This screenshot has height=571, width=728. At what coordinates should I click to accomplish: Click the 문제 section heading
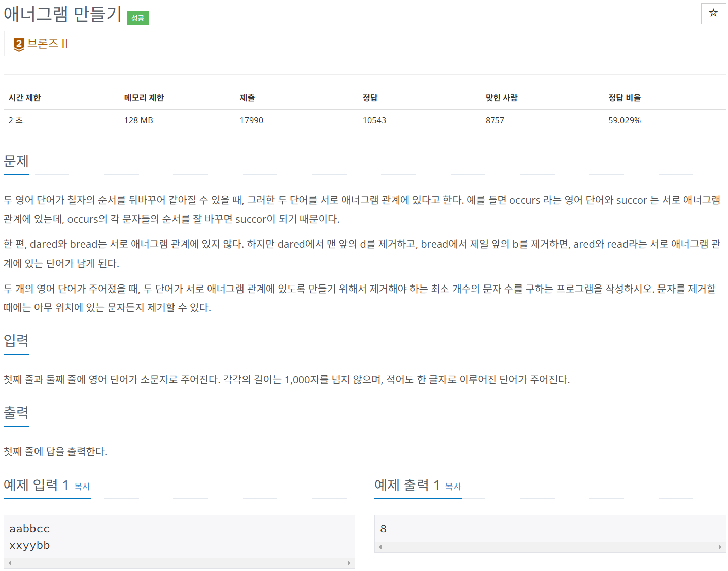[x=16, y=161]
